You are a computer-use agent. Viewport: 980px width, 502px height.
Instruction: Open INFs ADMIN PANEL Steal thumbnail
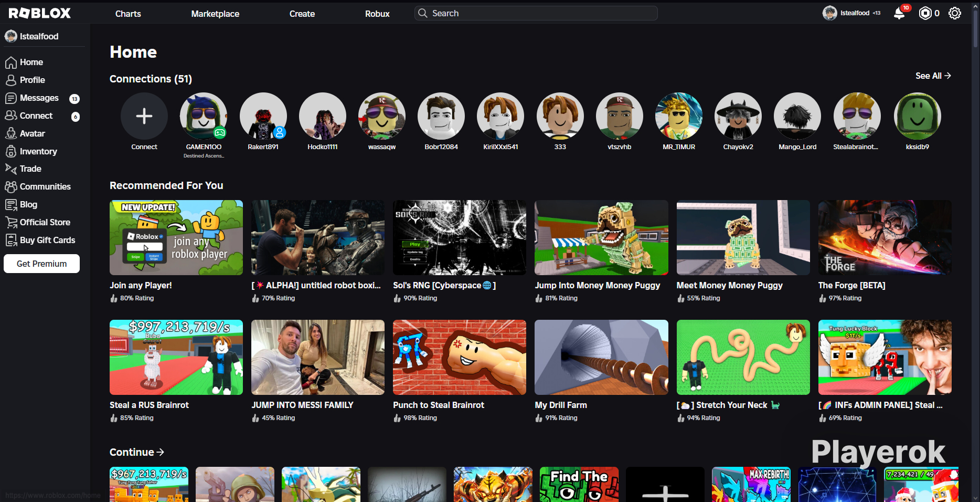(x=885, y=357)
